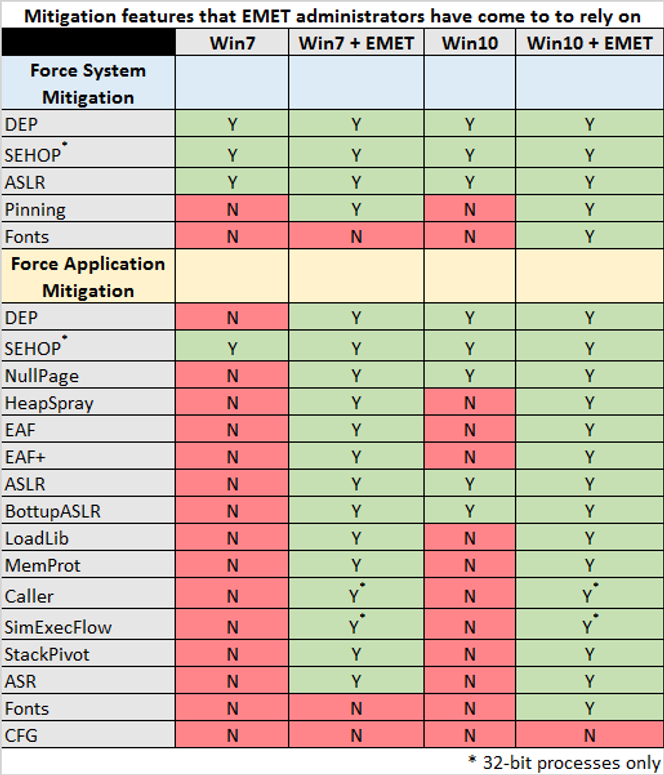Click the Win7 + EMET cell for Caller
664x775 pixels.
(x=356, y=594)
